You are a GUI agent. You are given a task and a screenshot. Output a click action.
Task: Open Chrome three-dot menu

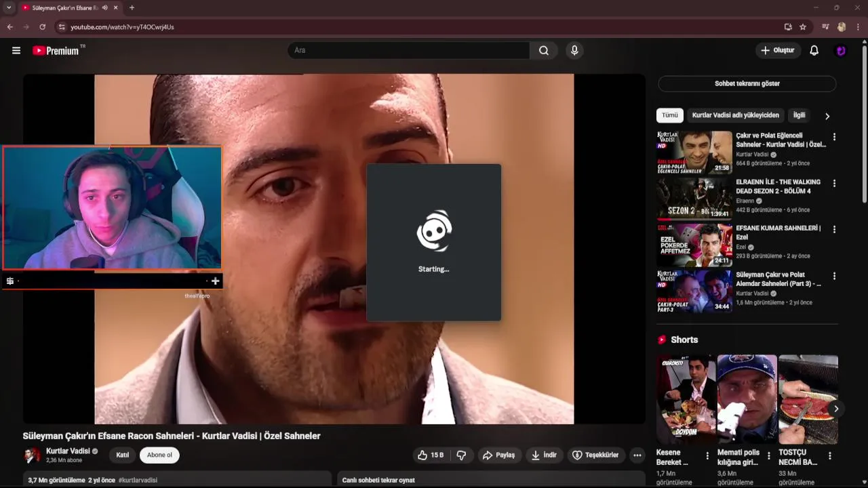[858, 27]
